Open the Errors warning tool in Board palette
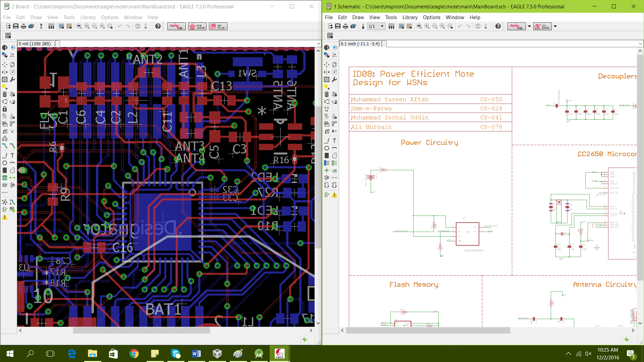 [5, 217]
